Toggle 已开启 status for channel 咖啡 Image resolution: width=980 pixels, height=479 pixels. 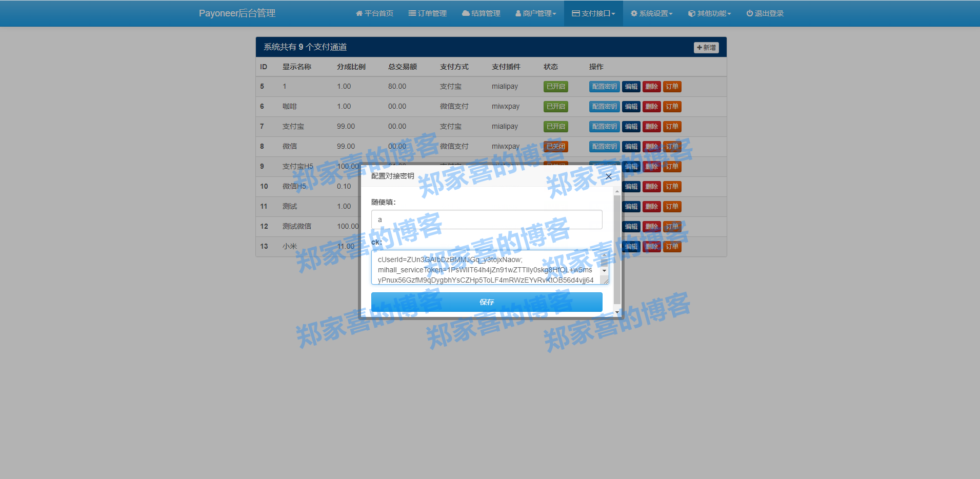tap(555, 107)
